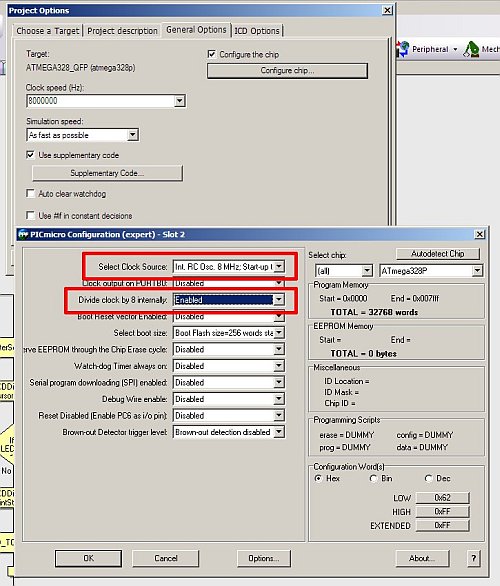The image size is (500, 586).
Task: Open Watch-dog Timer always on dropdown
Action: (279, 366)
